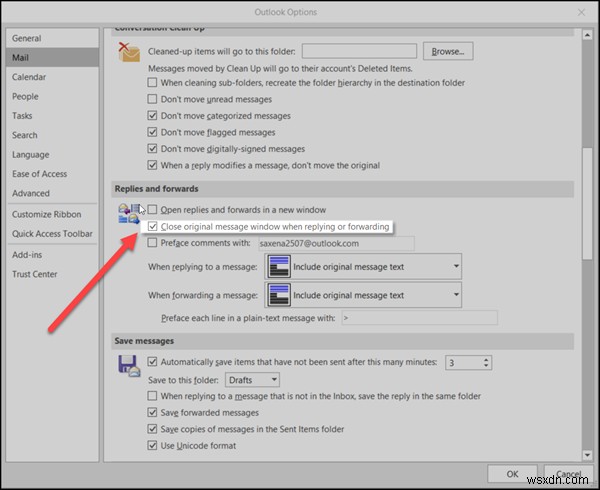600x490 pixels.
Task: Open the Tasks options category
Action: coord(52,116)
